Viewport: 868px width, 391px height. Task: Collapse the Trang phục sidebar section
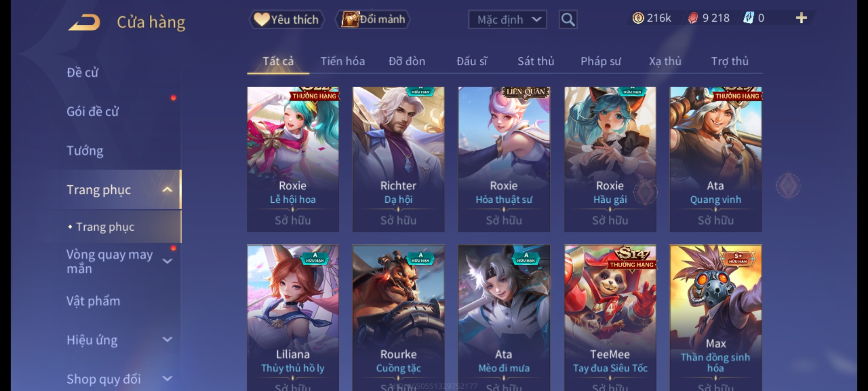[167, 190]
